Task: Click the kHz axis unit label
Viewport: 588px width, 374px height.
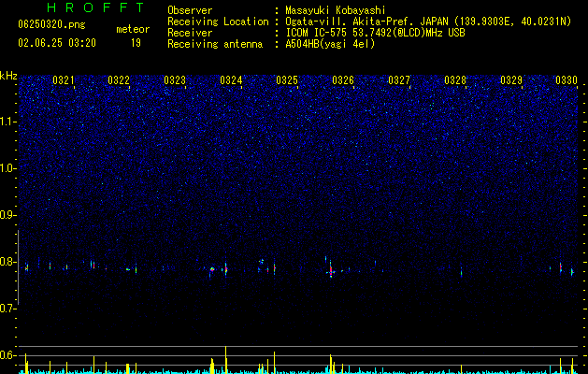Action: point(8,76)
